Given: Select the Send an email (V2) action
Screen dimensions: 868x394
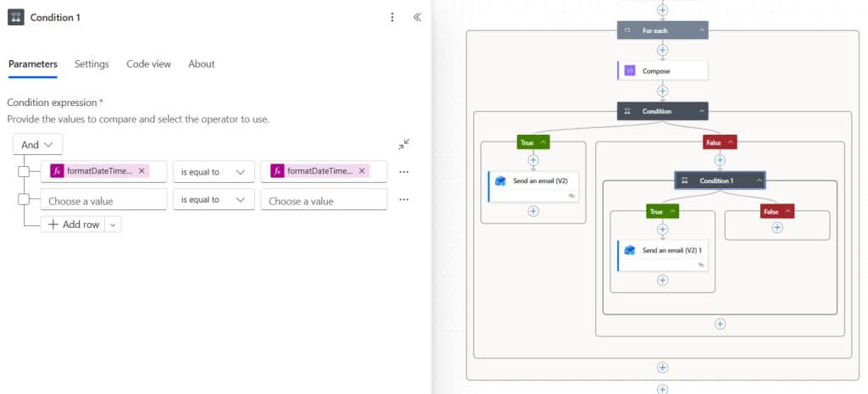Looking at the screenshot, I should pyautogui.click(x=534, y=186).
